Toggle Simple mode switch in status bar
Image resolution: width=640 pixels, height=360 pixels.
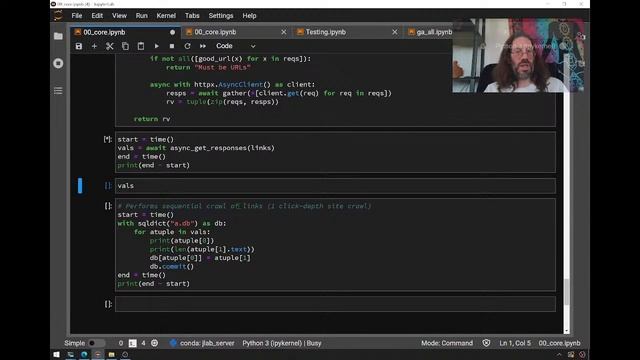96,343
